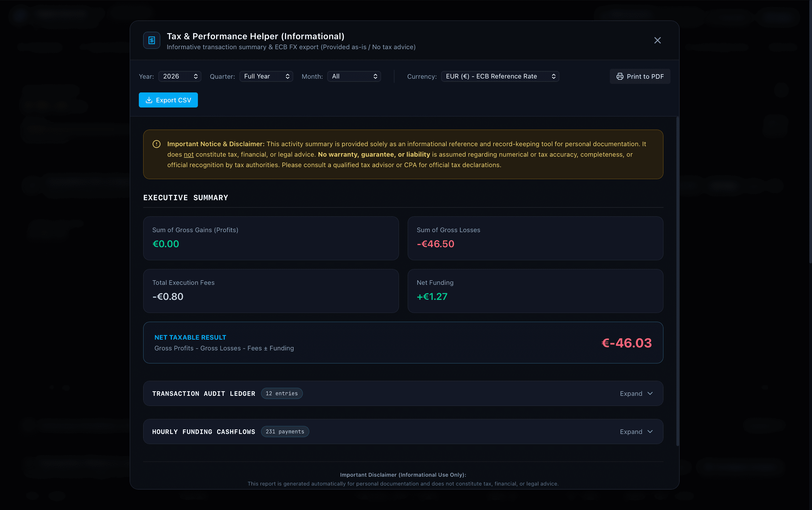Click the EXECUTIVE SUMMARY heading
Screen dimensions: 812x510
[x=186, y=198]
